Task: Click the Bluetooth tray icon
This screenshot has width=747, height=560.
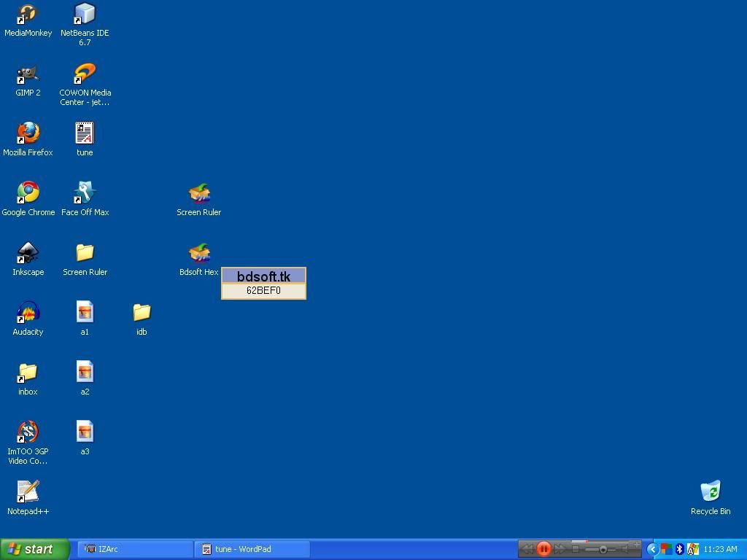Action: tap(679, 549)
